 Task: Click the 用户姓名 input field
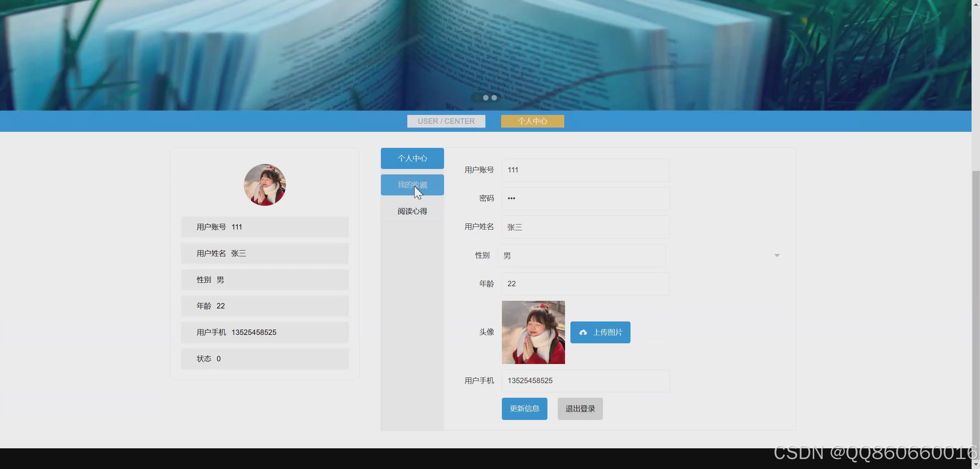pyautogui.click(x=586, y=227)
